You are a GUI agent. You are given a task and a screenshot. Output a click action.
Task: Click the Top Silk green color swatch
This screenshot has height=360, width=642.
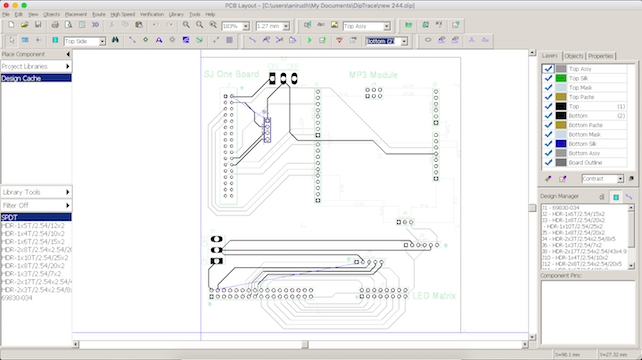[x=561, y=78]
